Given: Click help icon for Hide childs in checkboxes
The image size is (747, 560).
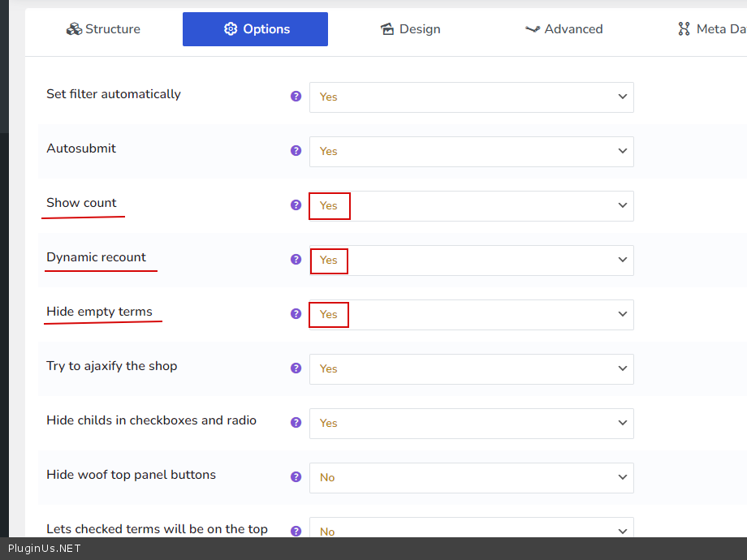Looking at the screenshot, I should click(296, 422).
